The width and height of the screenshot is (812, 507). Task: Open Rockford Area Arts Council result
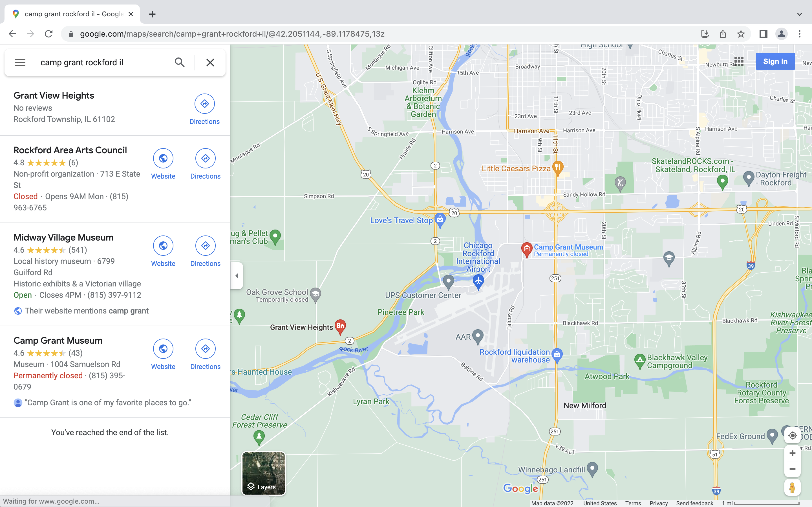(70, 150)
